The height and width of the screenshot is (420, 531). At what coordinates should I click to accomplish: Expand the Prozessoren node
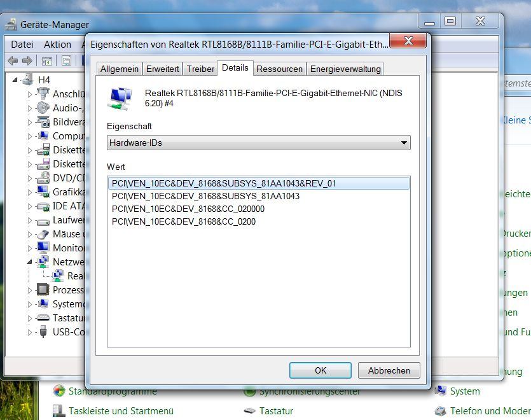[30, 290]
